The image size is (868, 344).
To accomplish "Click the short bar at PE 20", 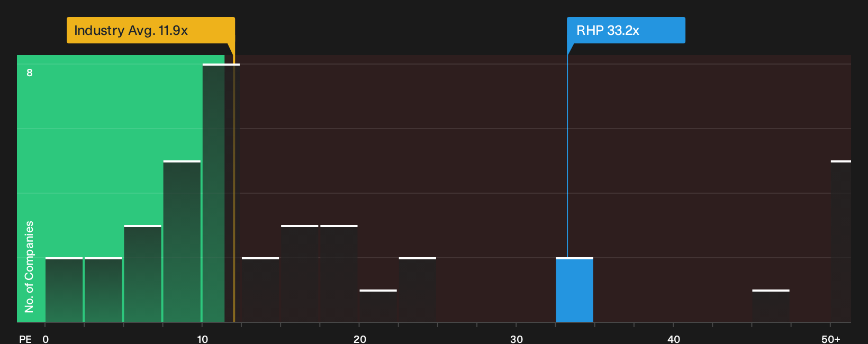I will [x=378, y=306].
